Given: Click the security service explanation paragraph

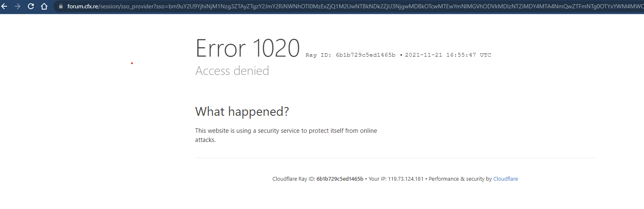Looking at the screenshot, I should point(286,135).
